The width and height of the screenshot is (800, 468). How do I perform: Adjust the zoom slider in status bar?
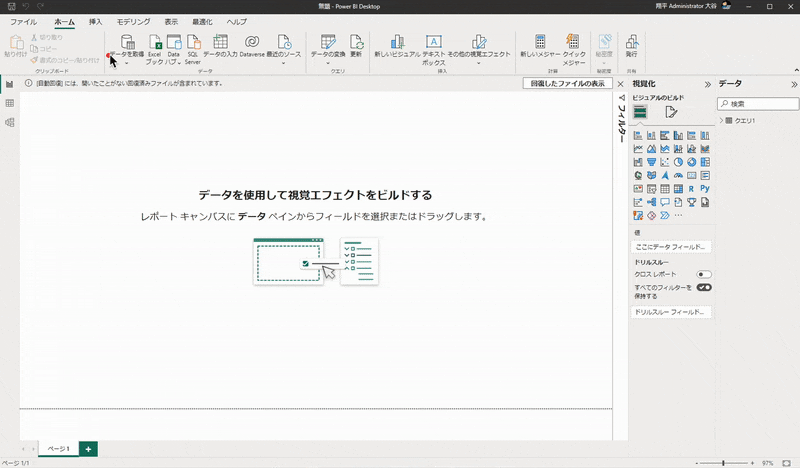[723, 463]
